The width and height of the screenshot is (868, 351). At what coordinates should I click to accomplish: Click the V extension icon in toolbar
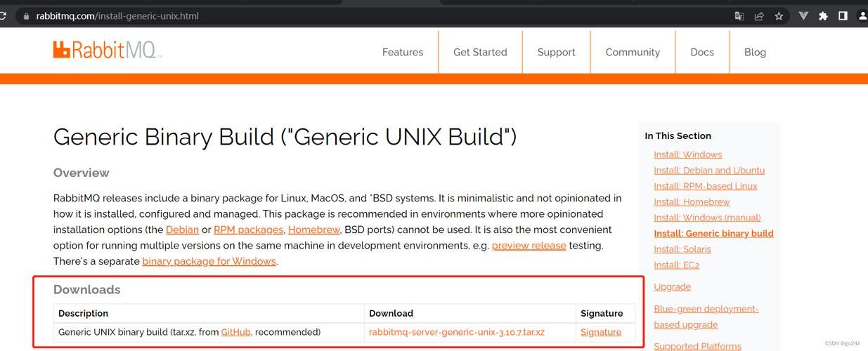(x=804, y=15)
